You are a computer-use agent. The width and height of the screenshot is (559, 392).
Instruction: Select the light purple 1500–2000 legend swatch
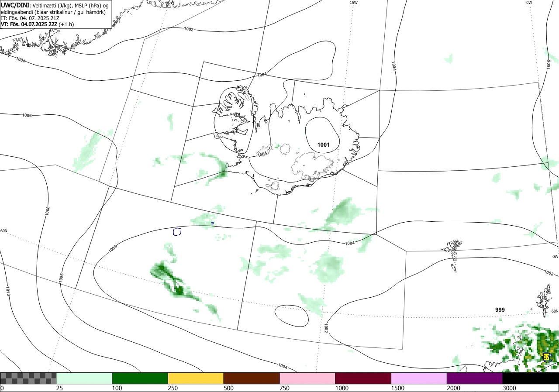[x=419, y=378]
